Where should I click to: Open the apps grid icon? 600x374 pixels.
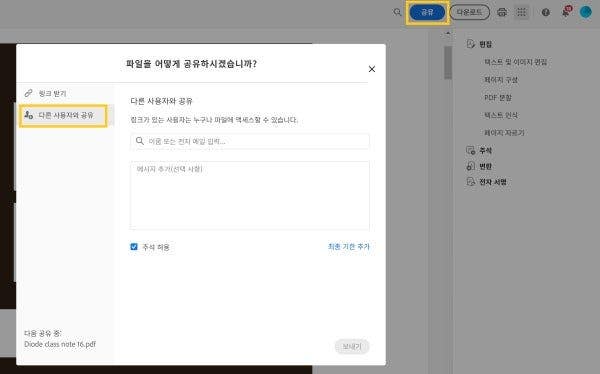coord(521,12)
